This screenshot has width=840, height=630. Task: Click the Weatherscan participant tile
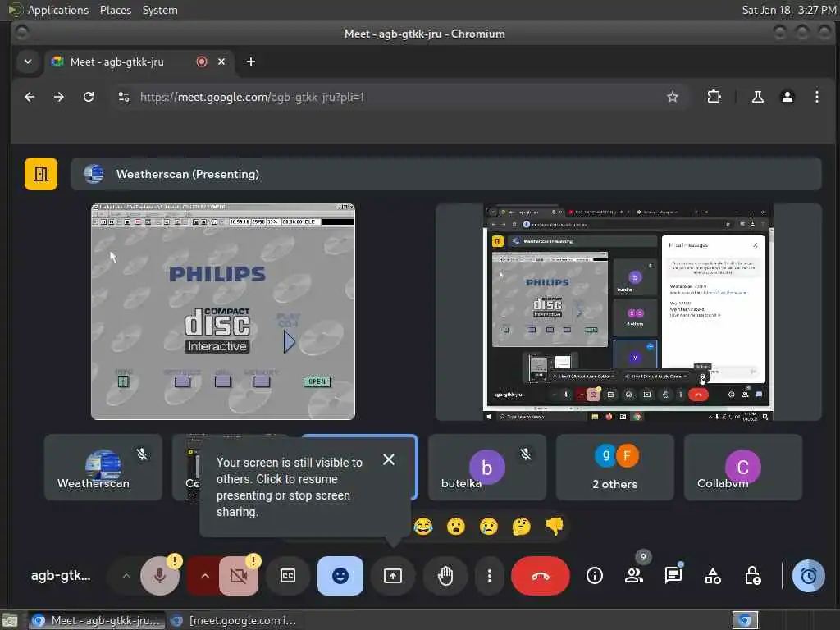[x=103, y=468]
